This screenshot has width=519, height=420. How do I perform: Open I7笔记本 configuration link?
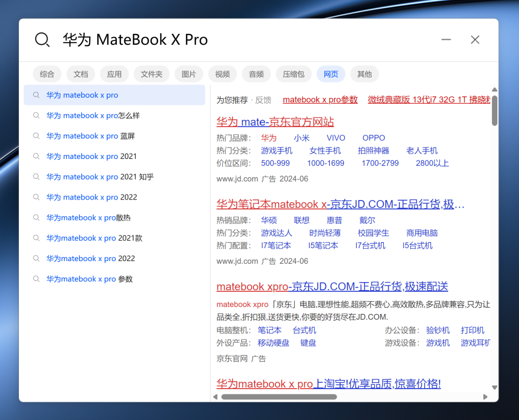pos(276,245)
